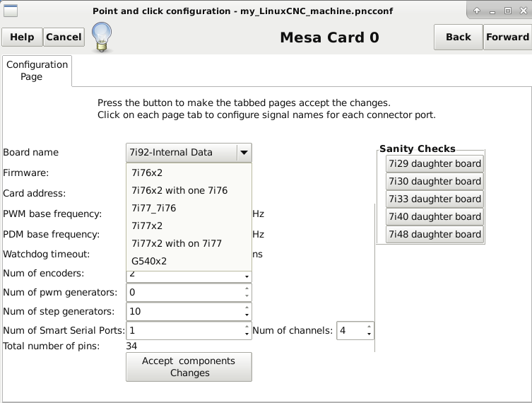Click Accept components Changes button

pos(189,367)
